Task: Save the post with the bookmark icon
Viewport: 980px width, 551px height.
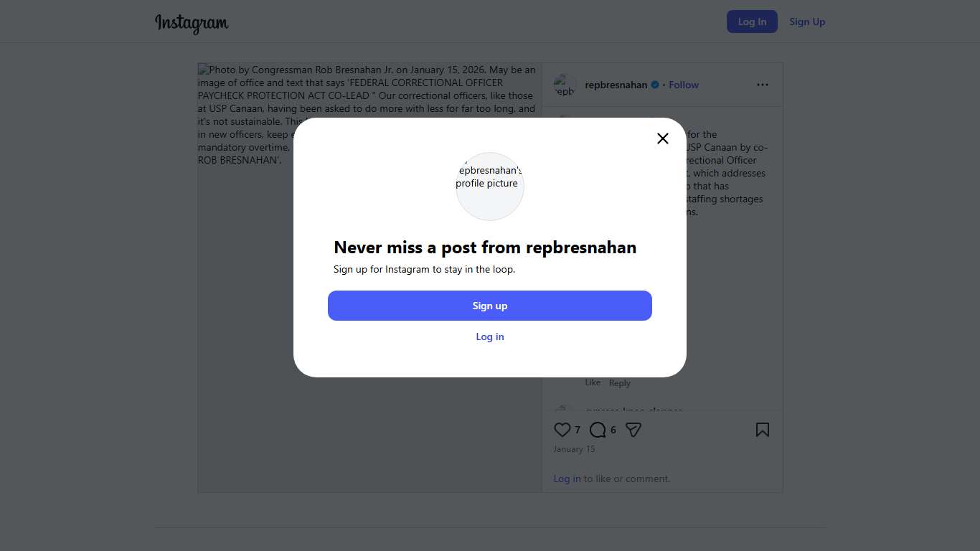Action: (x=762, y=430)
